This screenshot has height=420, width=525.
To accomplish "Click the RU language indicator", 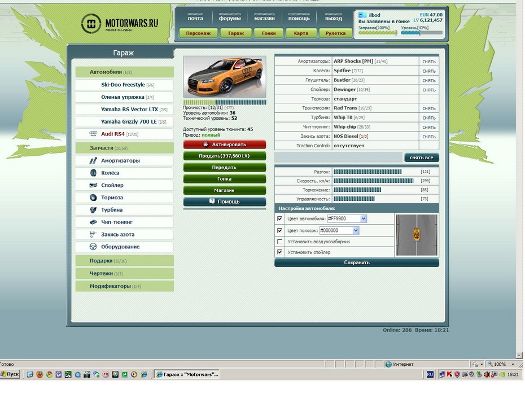I will [x=430, y=374].
